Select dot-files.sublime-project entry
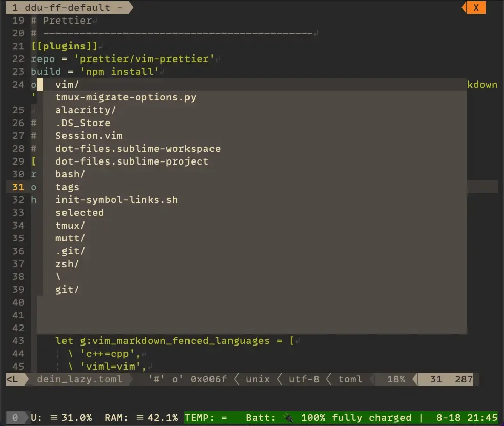Screen dimensions: 504x426 coord(132,161)
